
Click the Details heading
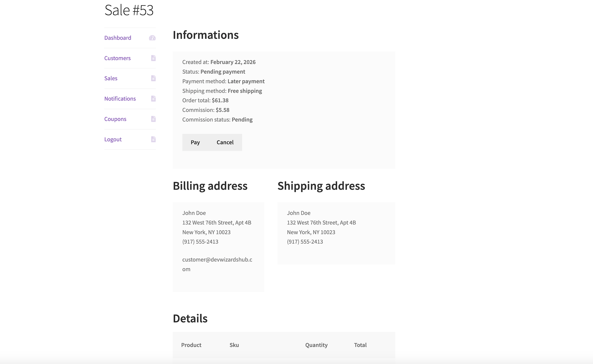pos(190,318)
